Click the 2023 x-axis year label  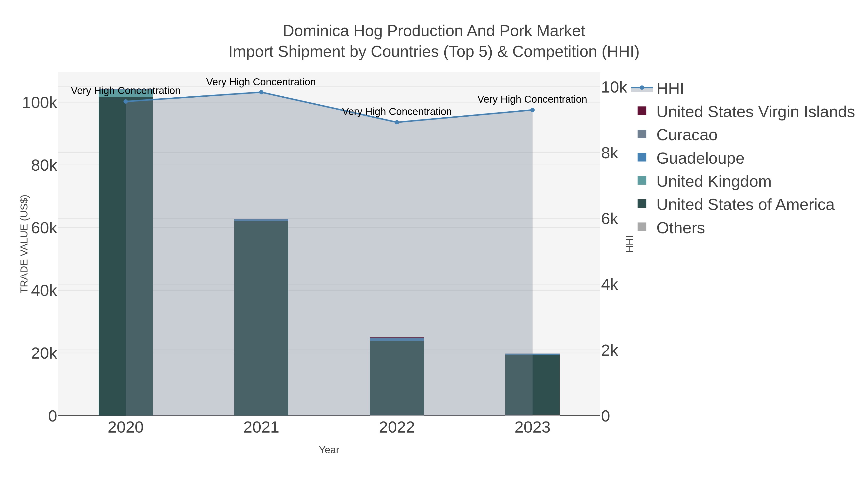pyautogui.click(x=532, y=428)
